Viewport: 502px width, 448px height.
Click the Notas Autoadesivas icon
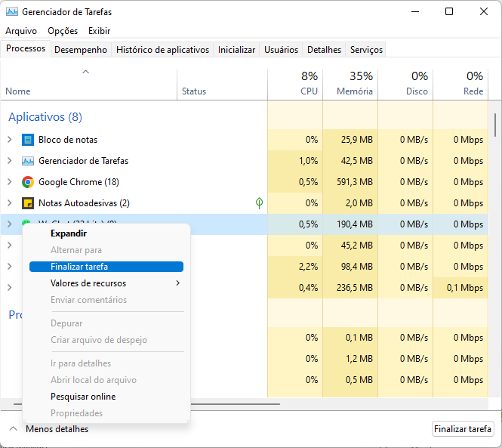tap(28, 203)
